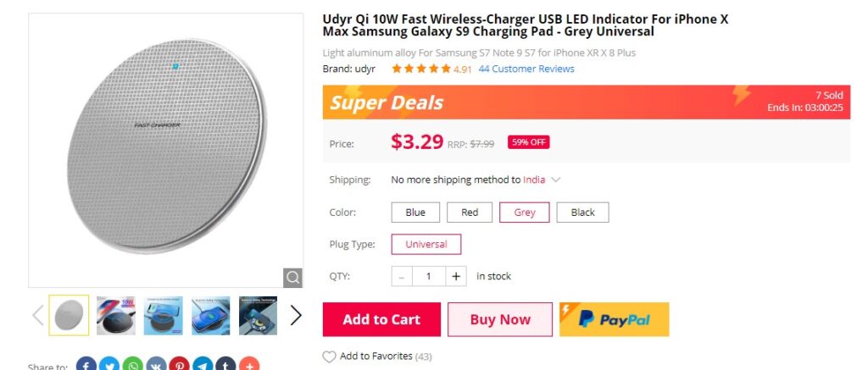The image size is (868, 370).
Task: Select the Red color option
Action: point(470,213)
